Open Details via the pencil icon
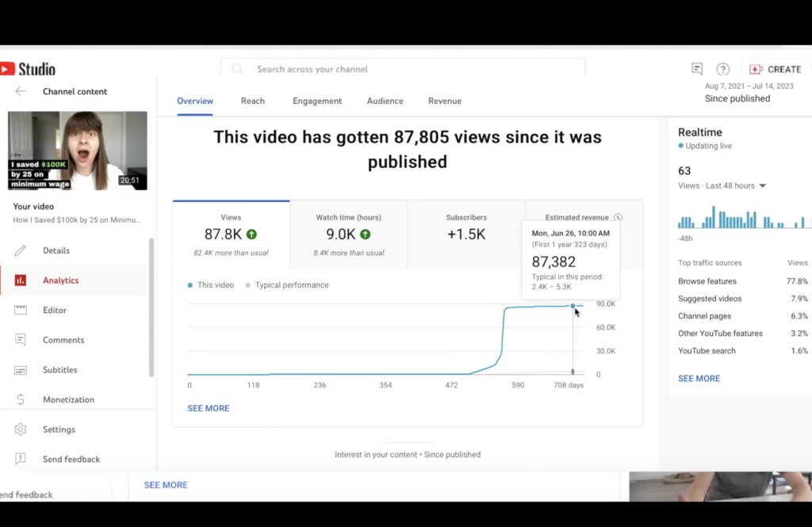812x527 pixels. 21,250
